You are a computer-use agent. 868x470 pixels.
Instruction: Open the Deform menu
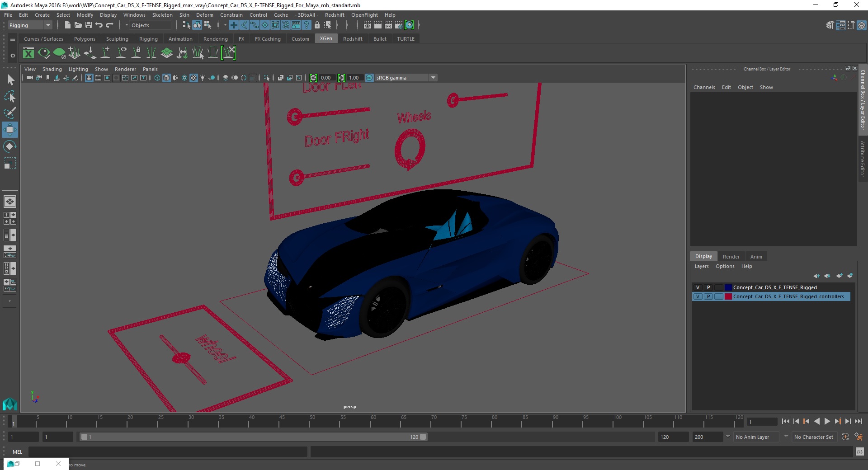[x=204, y=15]
